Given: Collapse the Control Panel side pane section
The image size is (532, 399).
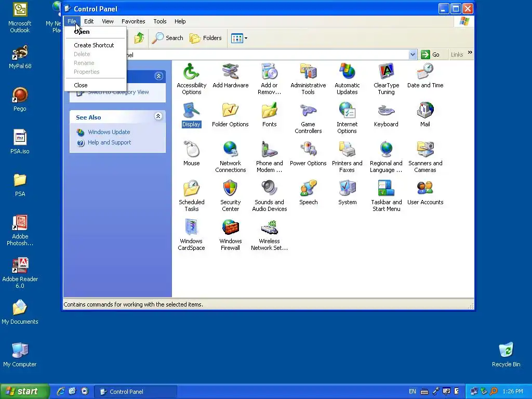Looking at the screenshot, I should point(158,76).
